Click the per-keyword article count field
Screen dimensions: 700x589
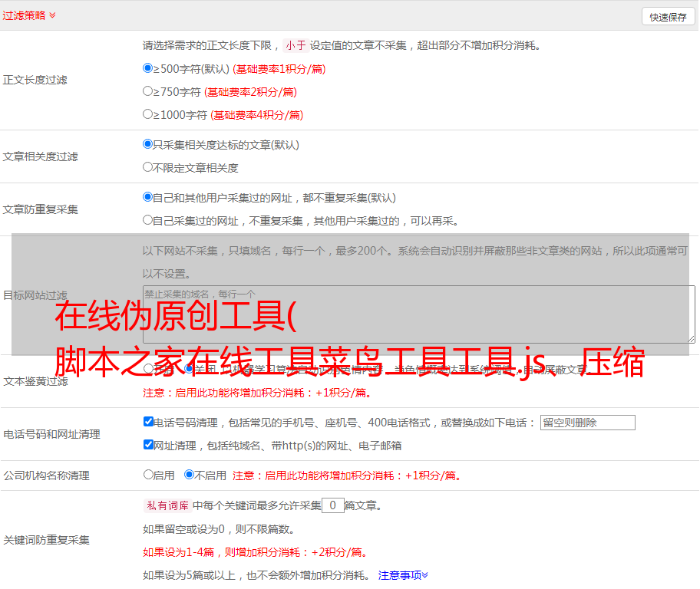(x=332, y=505)
